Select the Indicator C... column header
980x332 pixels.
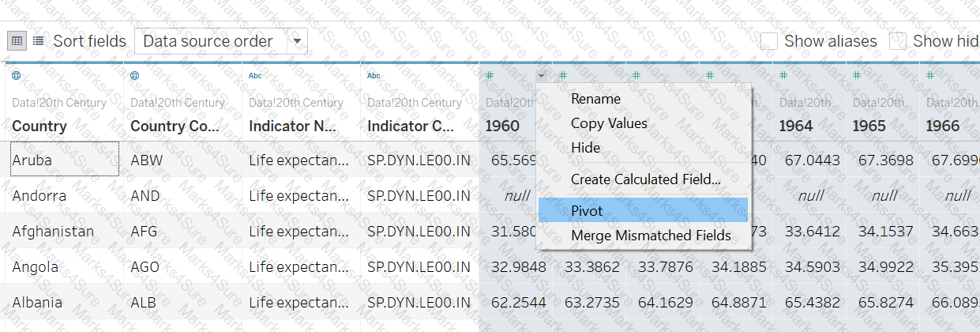[410, 126]
